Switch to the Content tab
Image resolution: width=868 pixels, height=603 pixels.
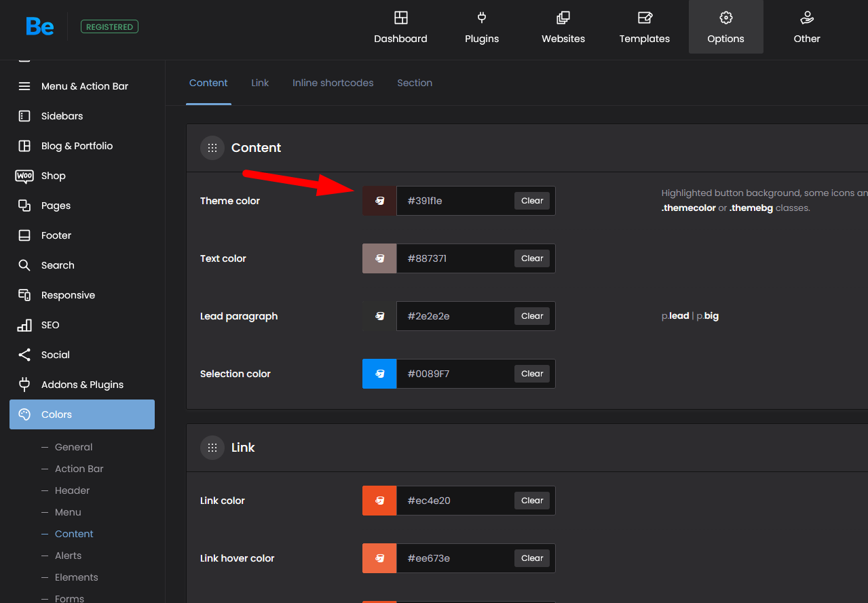208,83
